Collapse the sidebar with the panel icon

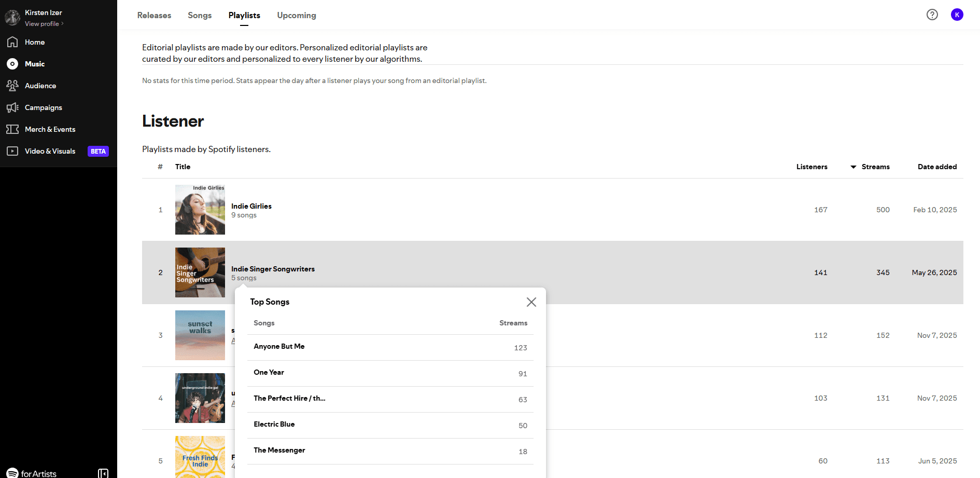(x=103, y=473)
